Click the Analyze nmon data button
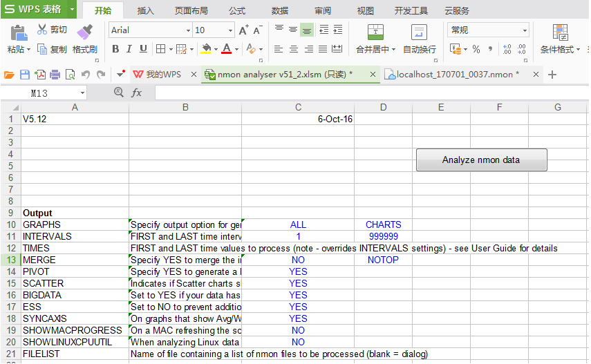Image resolution: width=591 pixels, height=364 pixels. pyautogui.click(x=481, y=160)
